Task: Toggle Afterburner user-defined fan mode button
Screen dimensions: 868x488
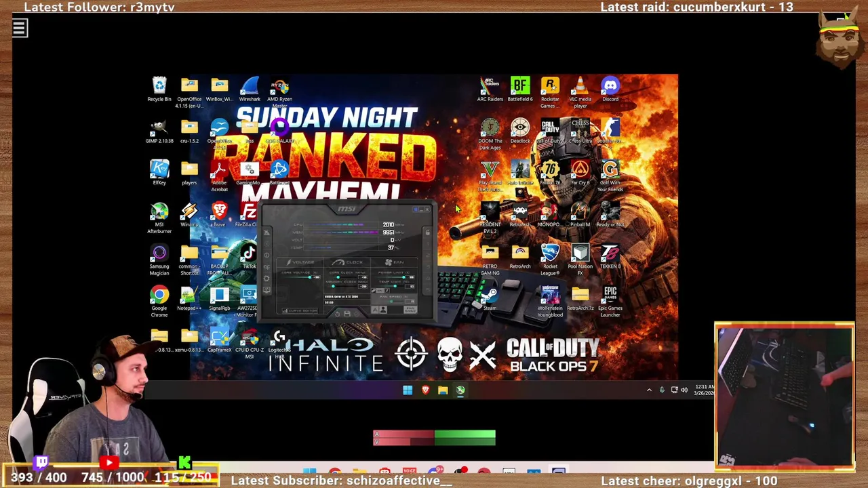Action: pos(383,310)
